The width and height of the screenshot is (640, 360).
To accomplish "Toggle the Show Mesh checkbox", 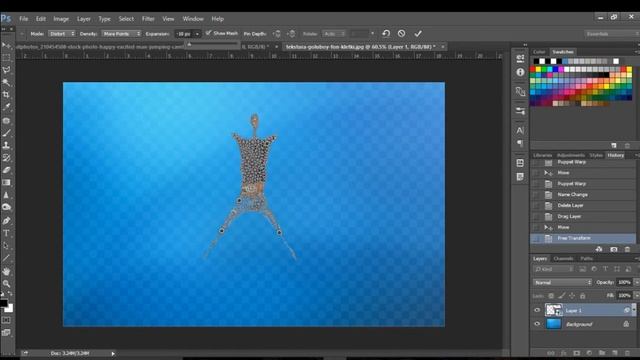I will point(208,33).
